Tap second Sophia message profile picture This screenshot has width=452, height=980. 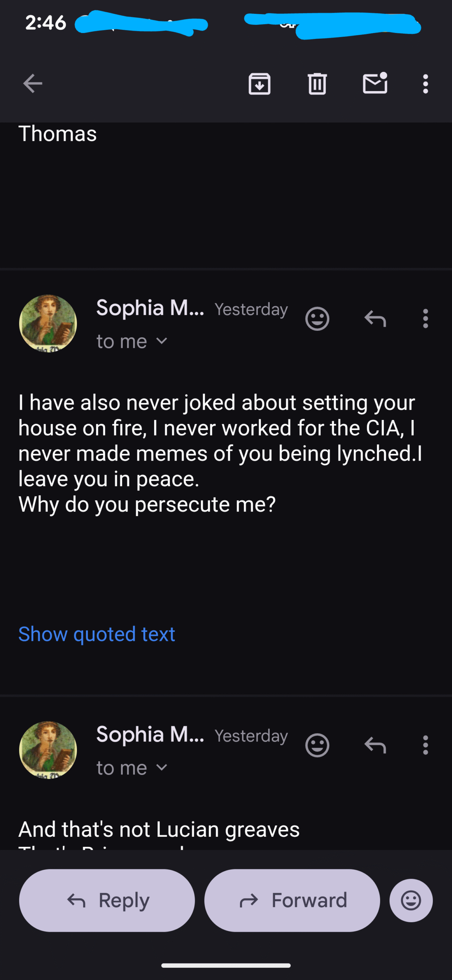click(x=48, y=750)
